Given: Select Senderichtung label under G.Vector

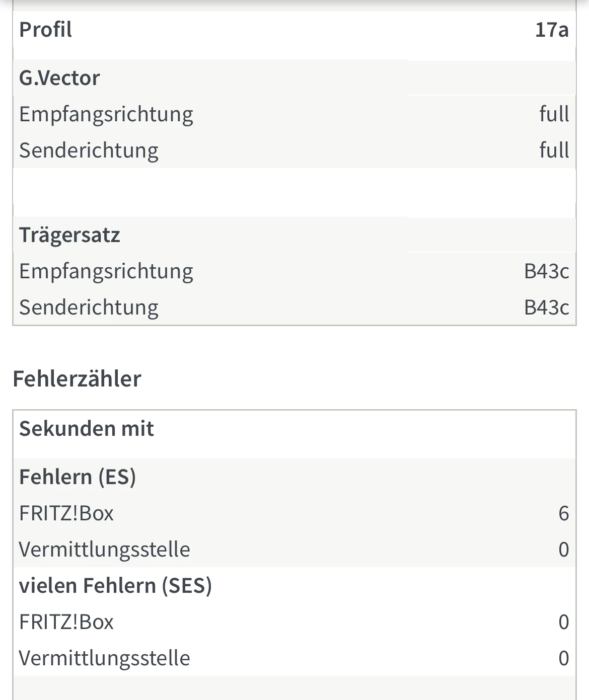Looking at the screenshot, I should pyautogui.click(x=89, y=150).
